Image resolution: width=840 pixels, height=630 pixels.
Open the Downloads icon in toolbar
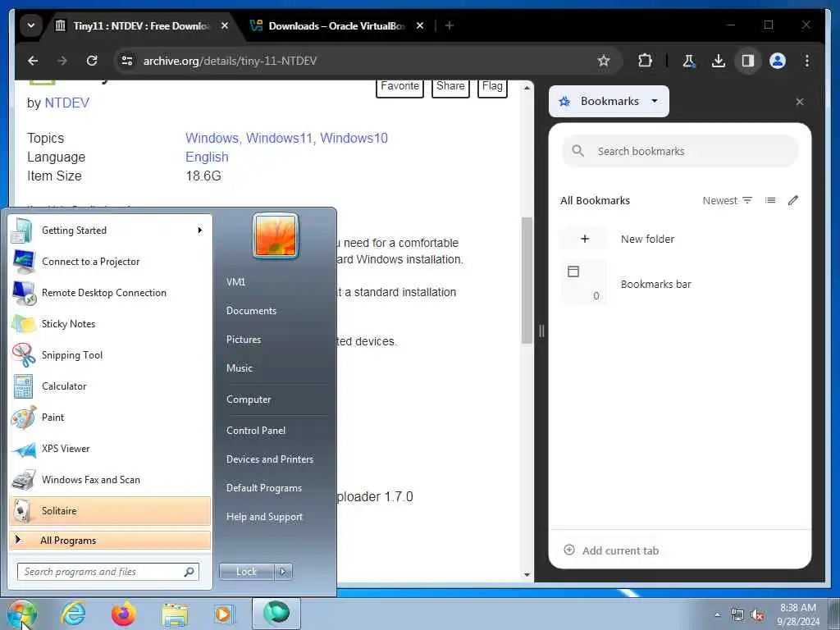pos(719,61)
